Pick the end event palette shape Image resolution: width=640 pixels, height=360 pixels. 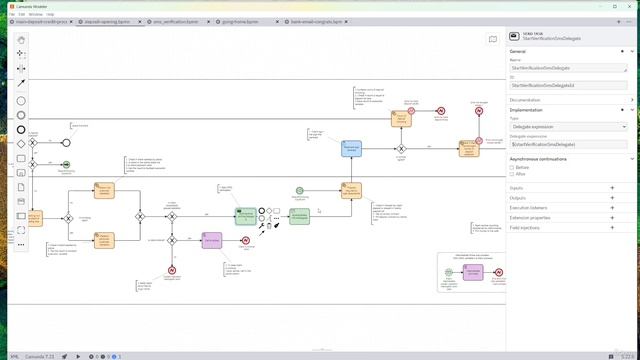point(21,129)
